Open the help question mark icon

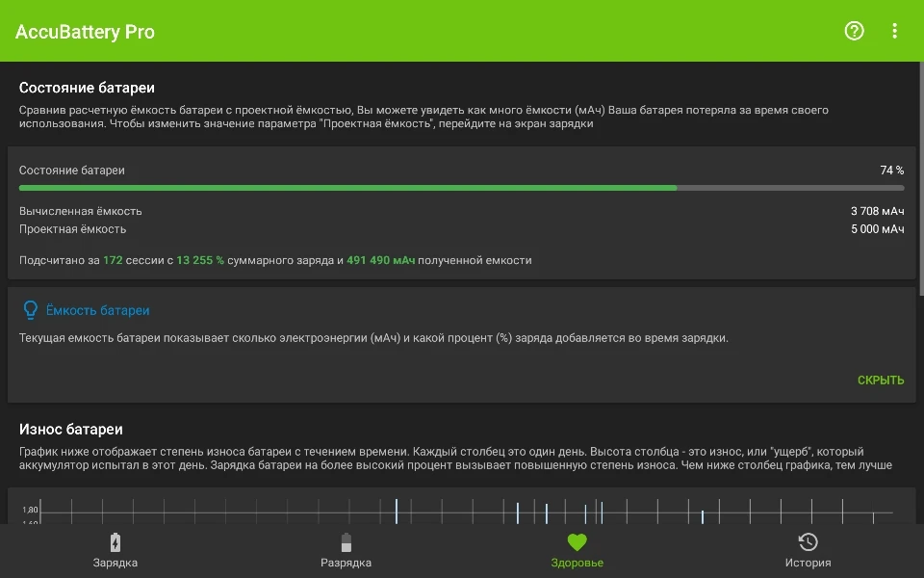[x=854, y=31]
